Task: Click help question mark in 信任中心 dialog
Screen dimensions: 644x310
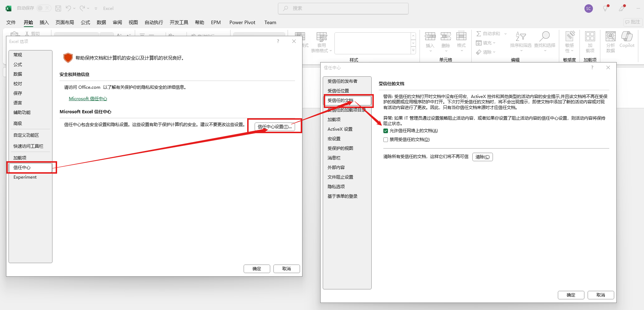Action: (592, 67)
